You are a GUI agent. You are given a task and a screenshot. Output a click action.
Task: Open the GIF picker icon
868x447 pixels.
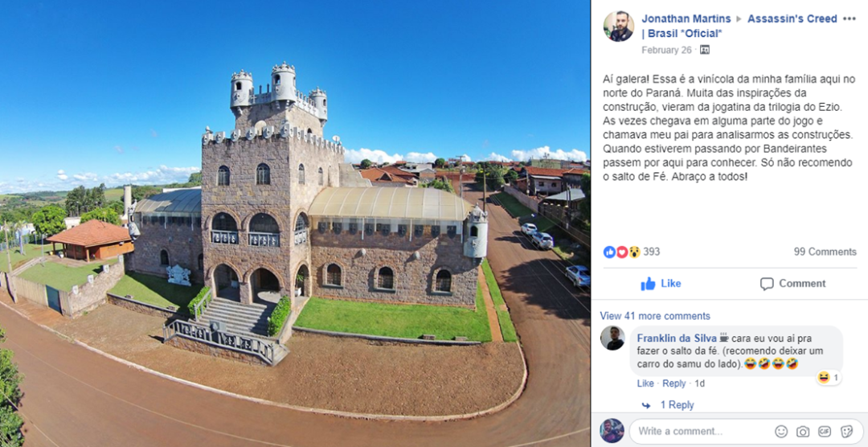(x=825, y=432)
